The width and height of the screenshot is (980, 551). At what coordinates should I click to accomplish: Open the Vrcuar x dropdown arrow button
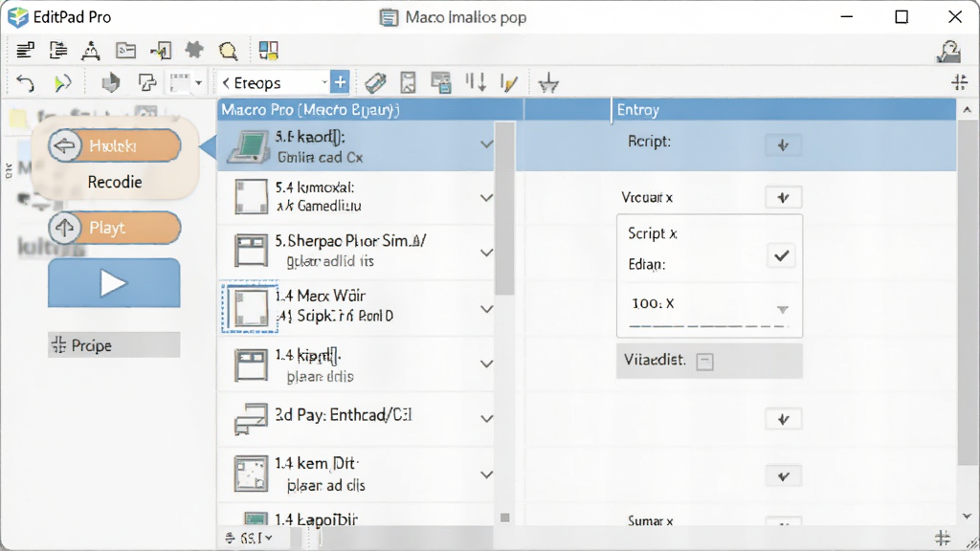click(783, 197)
